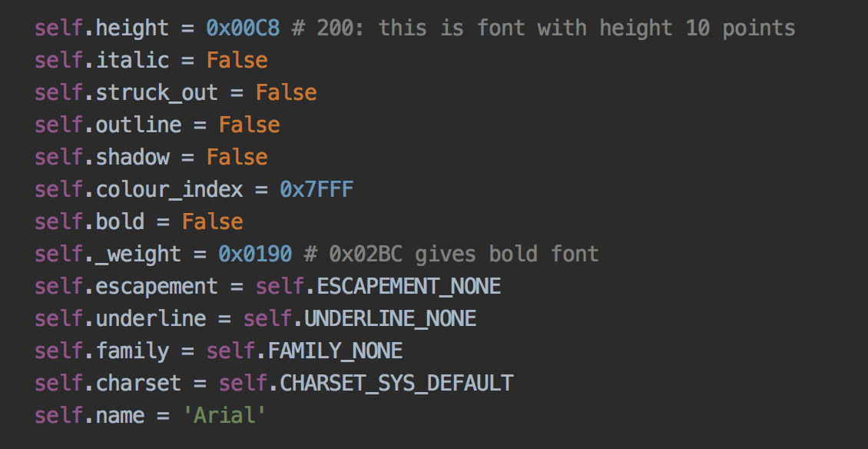Click CHARSET_SYS_DEFAULT constant reference

pos(396,384)
